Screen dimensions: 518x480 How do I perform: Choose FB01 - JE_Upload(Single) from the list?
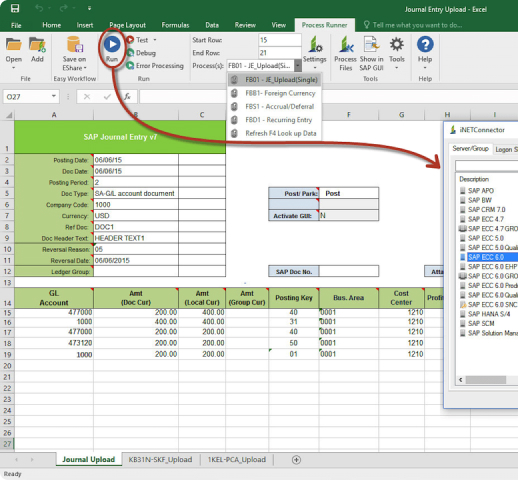click(275, 80)
